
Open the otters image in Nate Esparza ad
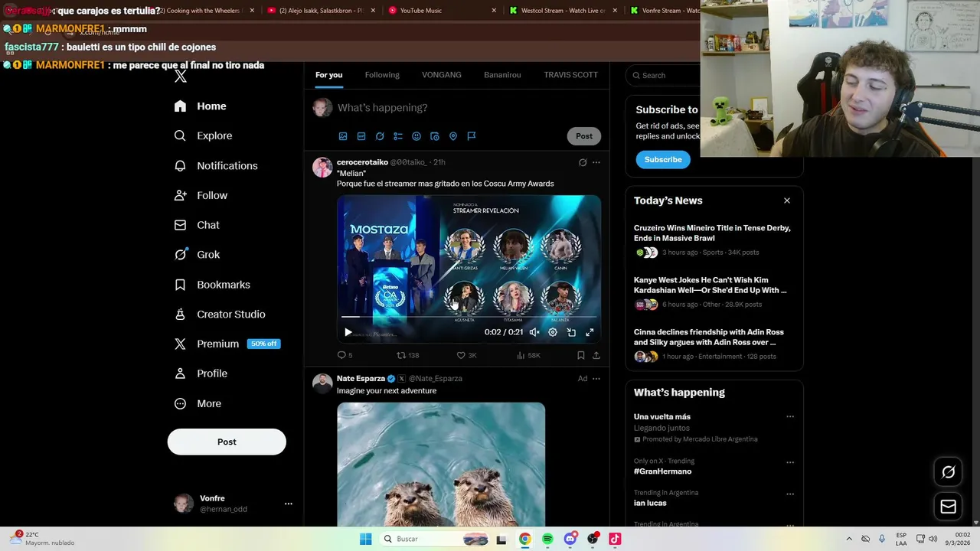pos(441,465)
